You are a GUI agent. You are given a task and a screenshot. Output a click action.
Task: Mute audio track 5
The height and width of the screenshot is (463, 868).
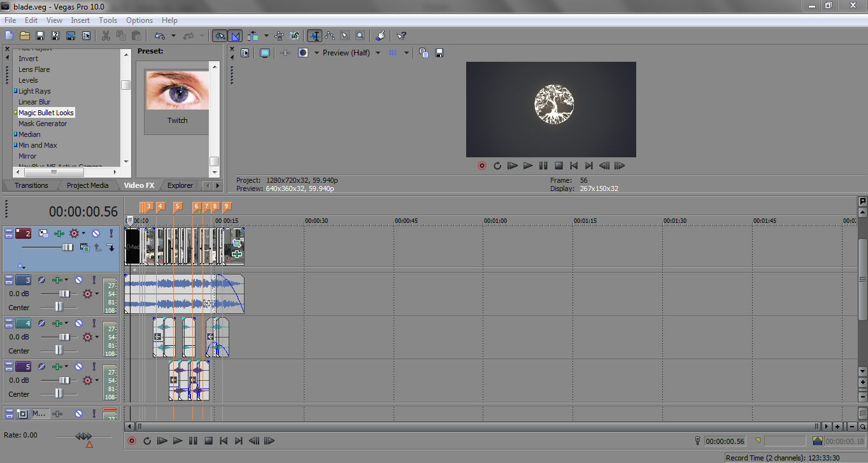point(79,366)
